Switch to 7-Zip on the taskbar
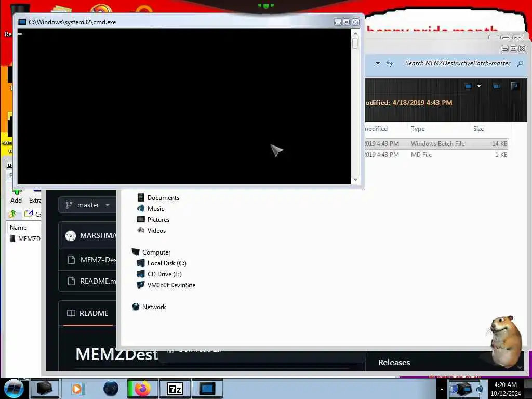Image resolution: width=532 pixels, height=399 pixels. pos(175,389)
